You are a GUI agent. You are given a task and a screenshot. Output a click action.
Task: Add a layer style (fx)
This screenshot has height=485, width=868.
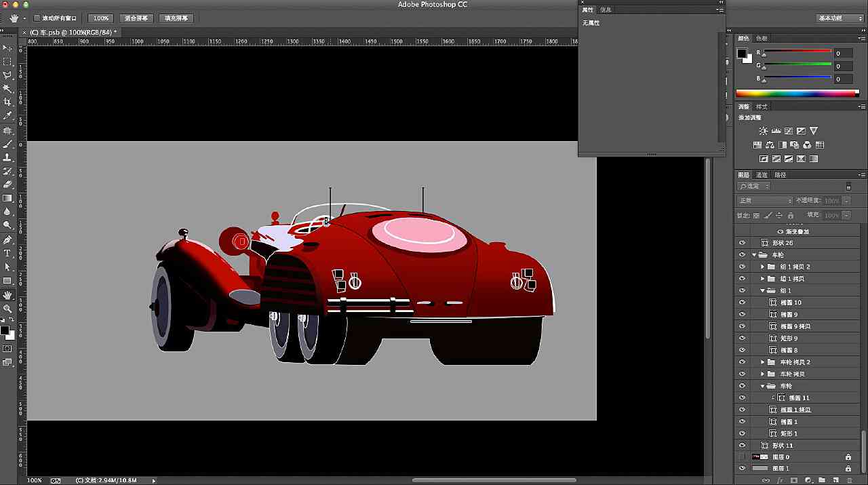click(x=780, y=480)
